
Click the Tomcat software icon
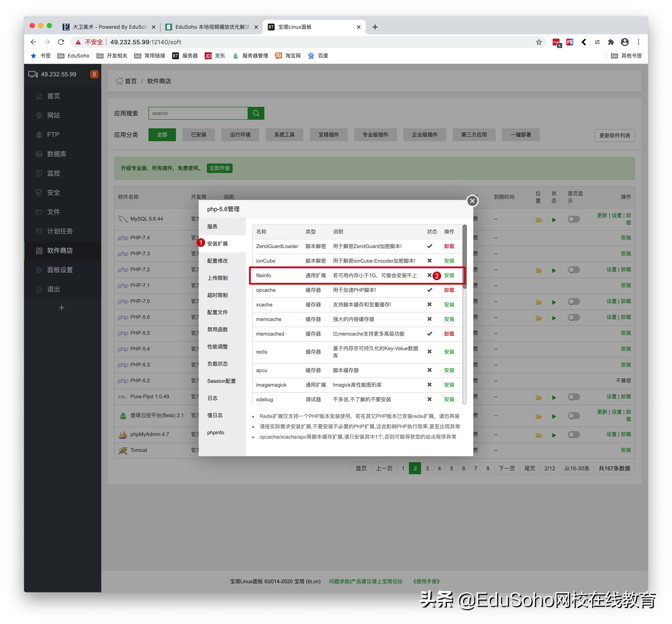click(124, 450)
